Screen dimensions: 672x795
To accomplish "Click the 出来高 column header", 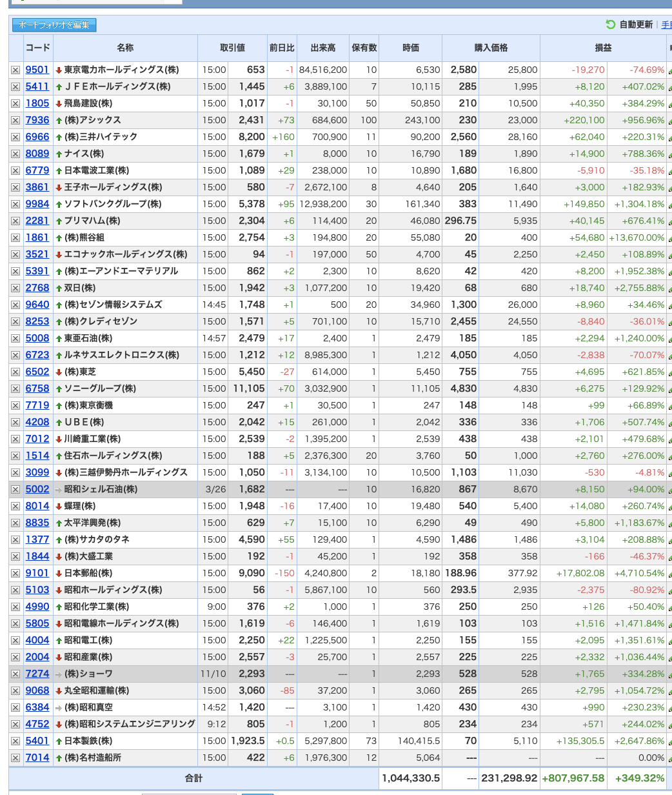I will pyautogui.click(x=323, y=48).
